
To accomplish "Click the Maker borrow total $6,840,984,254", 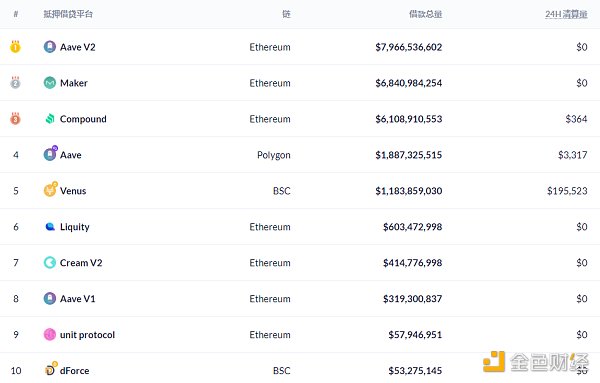I will click(x=409, y=83).
